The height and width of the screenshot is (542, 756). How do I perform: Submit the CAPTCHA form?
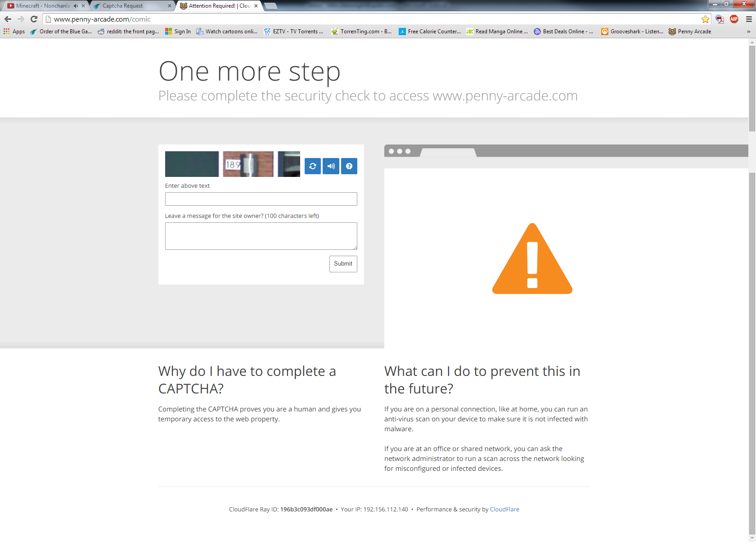click(343, 264)
